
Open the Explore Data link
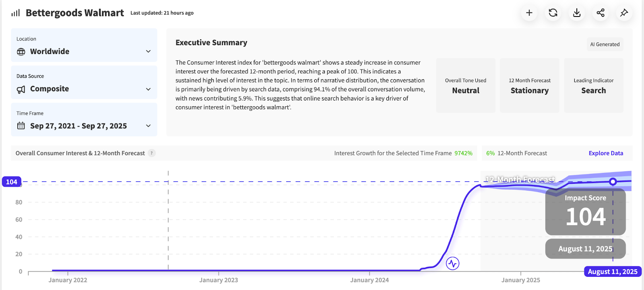tap(606, 153)
